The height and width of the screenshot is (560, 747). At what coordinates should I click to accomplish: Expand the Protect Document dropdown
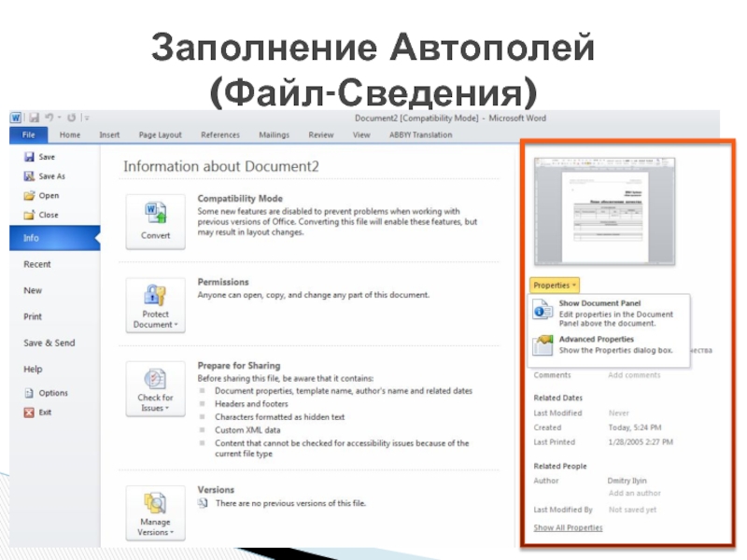(x=156, y=305)
